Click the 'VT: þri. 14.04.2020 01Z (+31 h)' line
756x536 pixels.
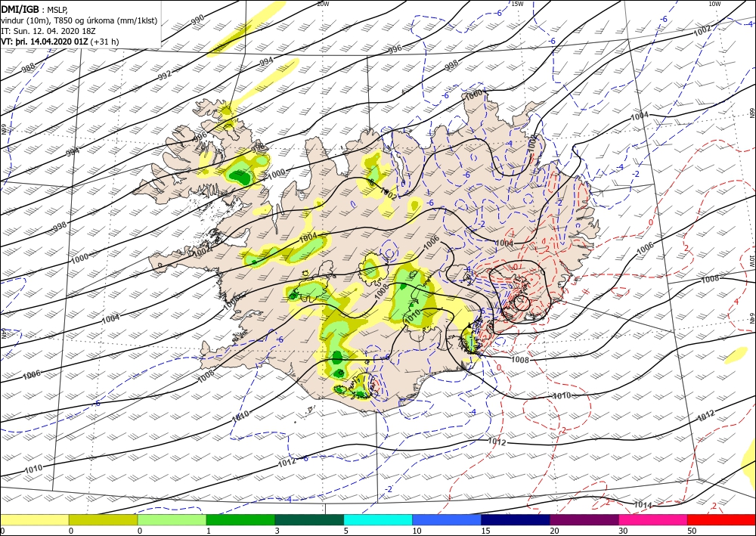[60, 42]
